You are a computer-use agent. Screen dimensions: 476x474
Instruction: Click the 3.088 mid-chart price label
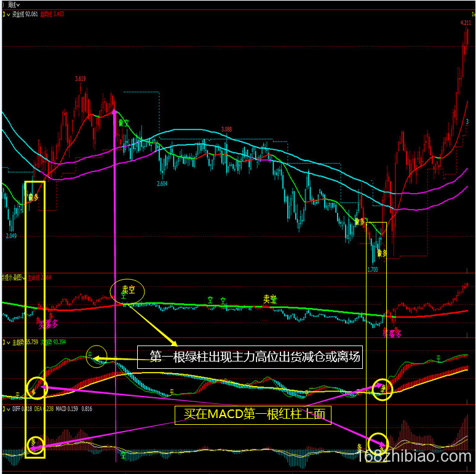tap(227, 130)
